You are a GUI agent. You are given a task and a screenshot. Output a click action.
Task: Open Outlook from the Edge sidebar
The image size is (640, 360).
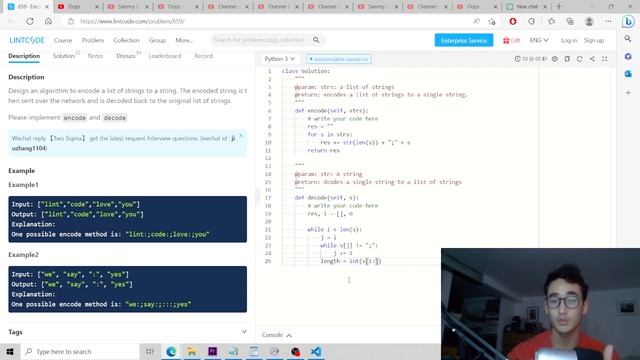[628, 74]
